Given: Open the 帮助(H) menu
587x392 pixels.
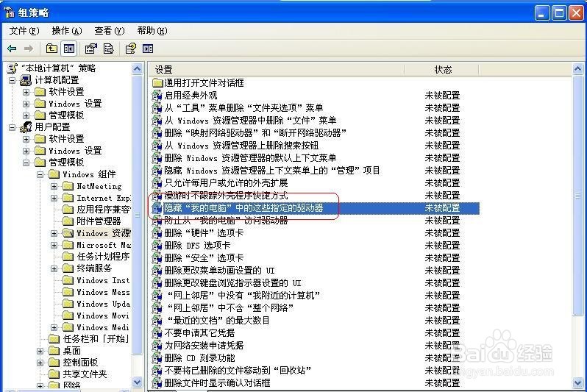Looking at the screenshot, I should click(152, 31).
